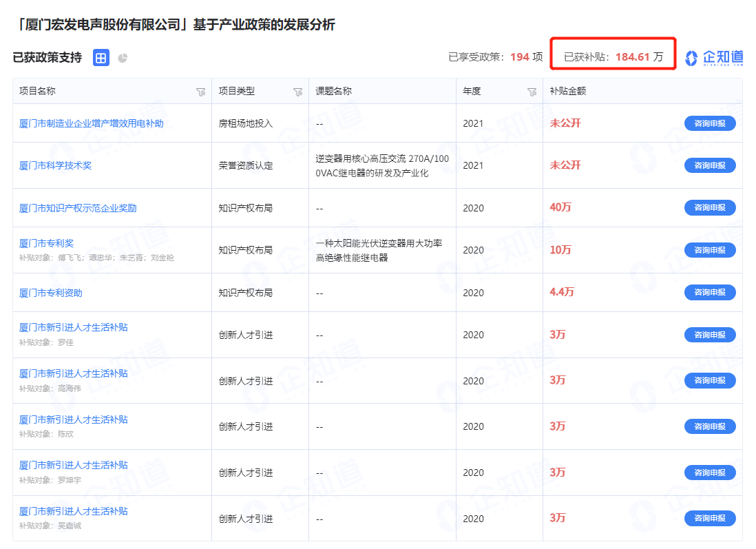Click 咨询申报 for 厦门市制造业企业增产增效用电补助
This screenshot has height=549, width=756.
point(710,123)
